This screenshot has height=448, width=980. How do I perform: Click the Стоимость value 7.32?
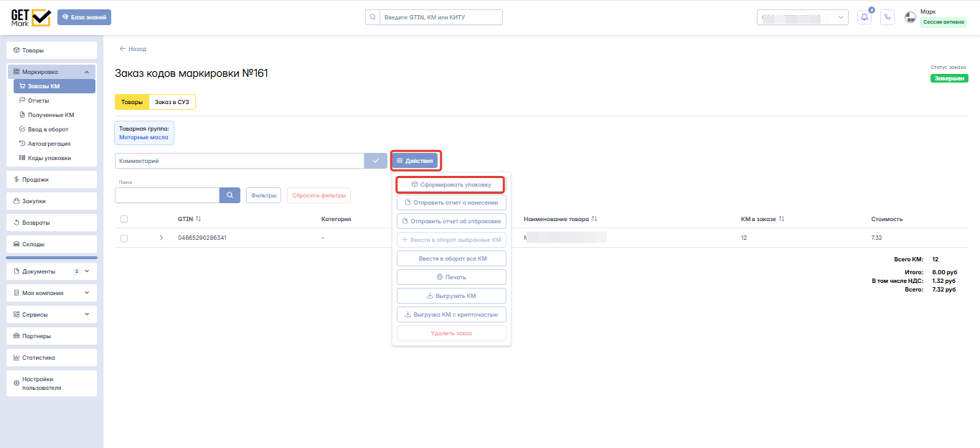[x=878, y=238]
